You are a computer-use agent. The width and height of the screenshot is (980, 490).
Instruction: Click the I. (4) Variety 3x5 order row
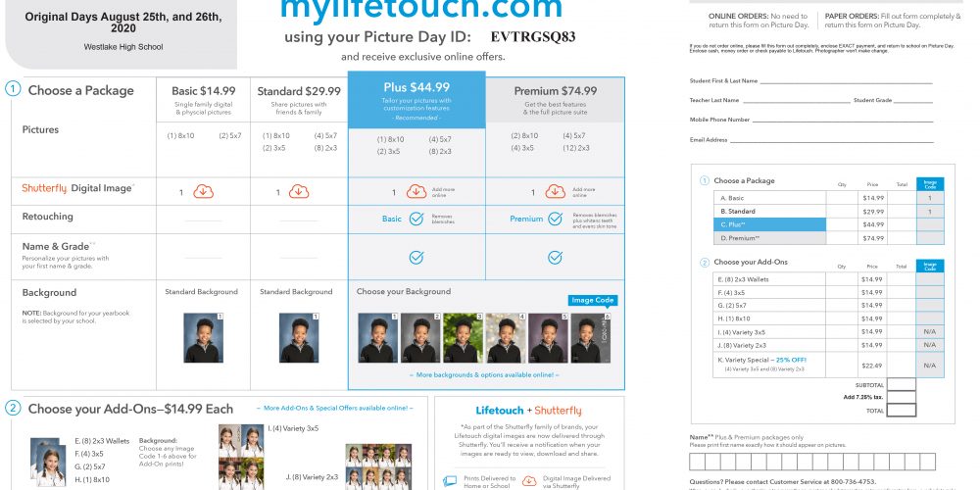(x=829, y=332)
